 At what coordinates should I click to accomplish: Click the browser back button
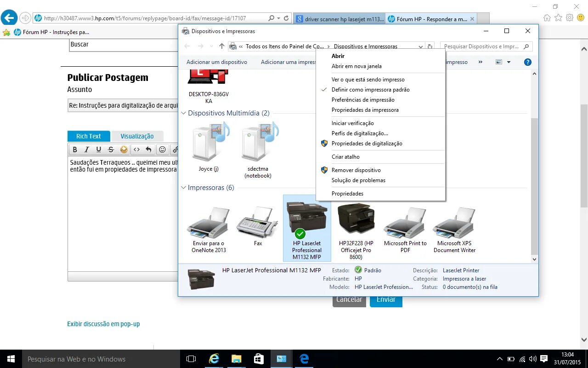(x=9, y=18)
